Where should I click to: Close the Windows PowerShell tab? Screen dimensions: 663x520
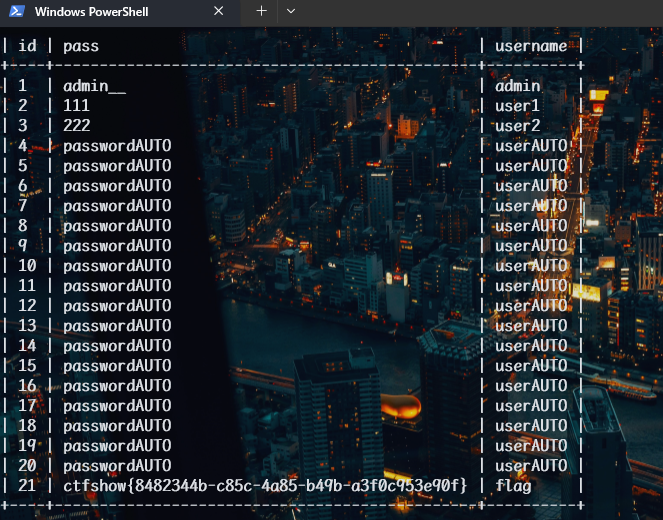pyautogui.click(x=219, y=11)
